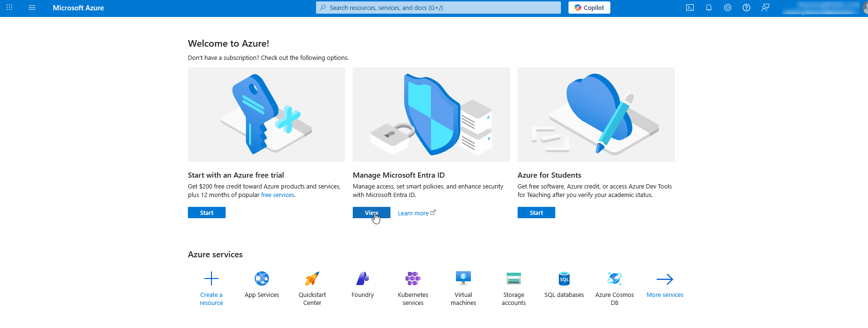Click the free services link

point(277,195)
